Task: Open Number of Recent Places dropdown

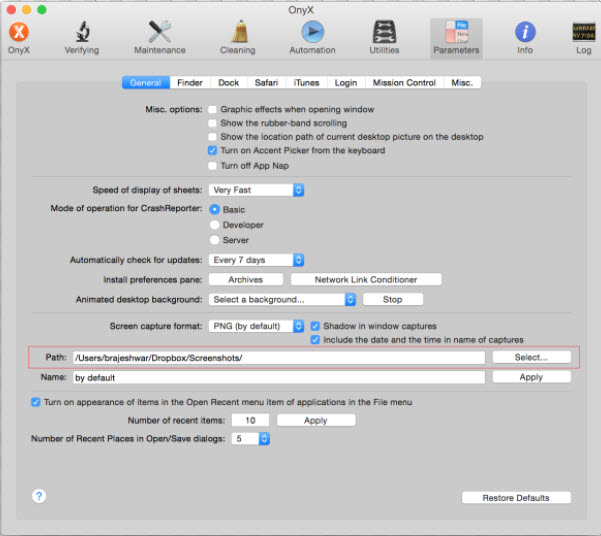Action: tap(251, 439)
